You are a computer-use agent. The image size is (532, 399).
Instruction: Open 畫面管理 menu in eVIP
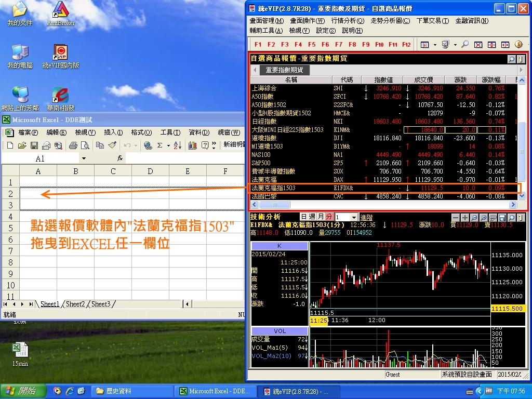point(267,21)
